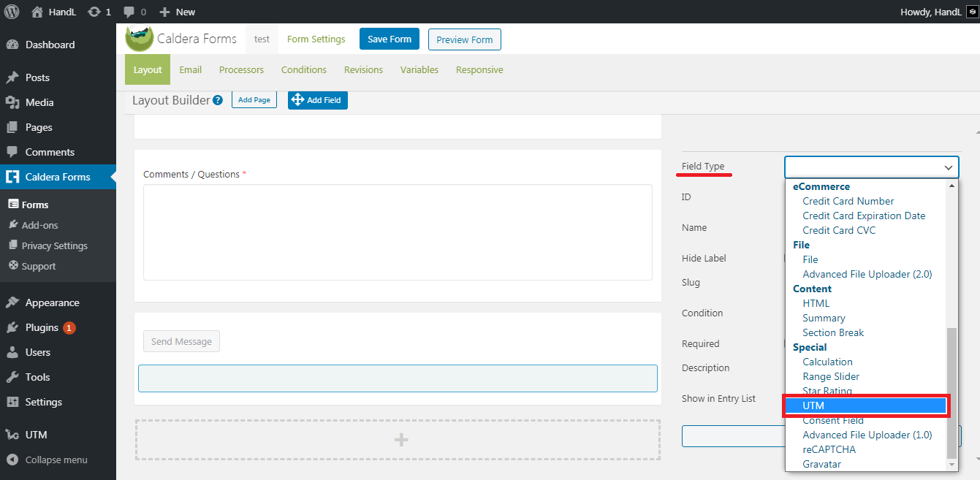
Task: Click the Layout Builder help icon
Action: point(218,100)
